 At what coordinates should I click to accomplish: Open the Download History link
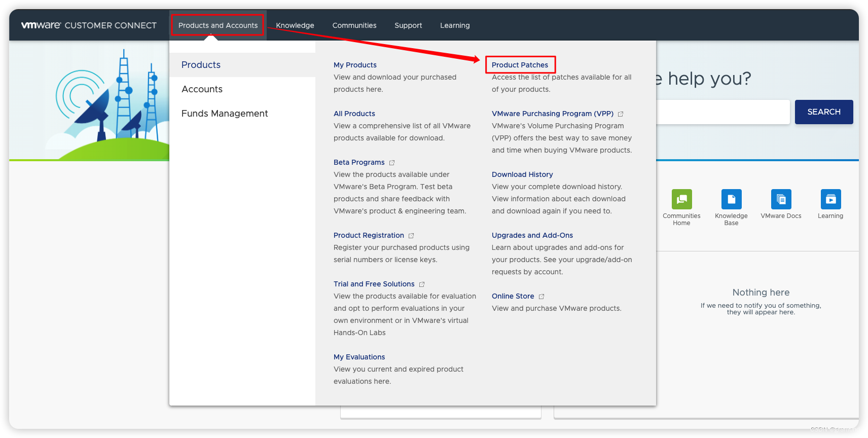tap(522, 174)
